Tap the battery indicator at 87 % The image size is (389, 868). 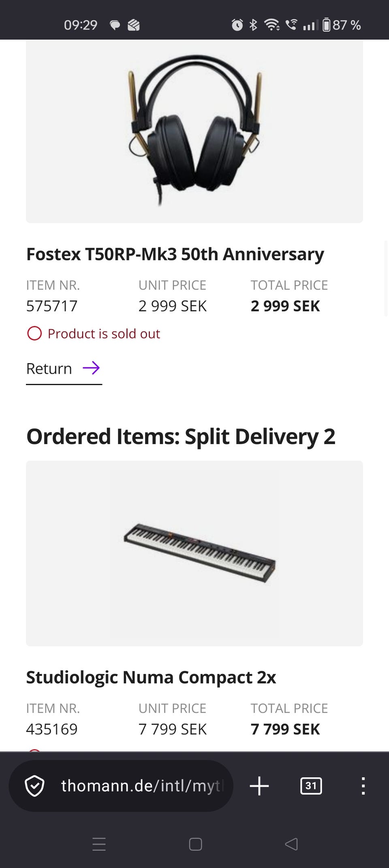click(341, 25)
